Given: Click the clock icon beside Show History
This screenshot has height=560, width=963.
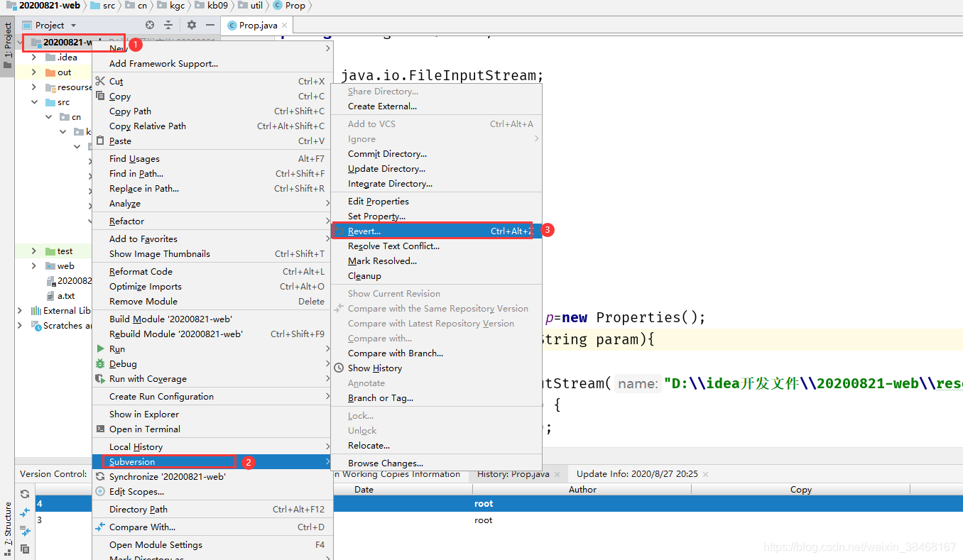Looking at the screenshot, I should click(339, 368).
